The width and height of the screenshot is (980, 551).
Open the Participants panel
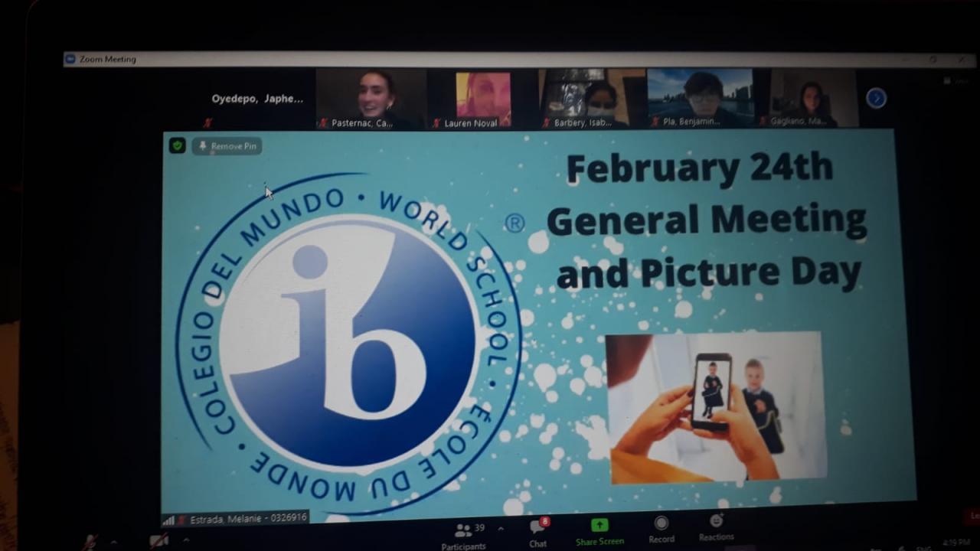click(x=464, y=535)
